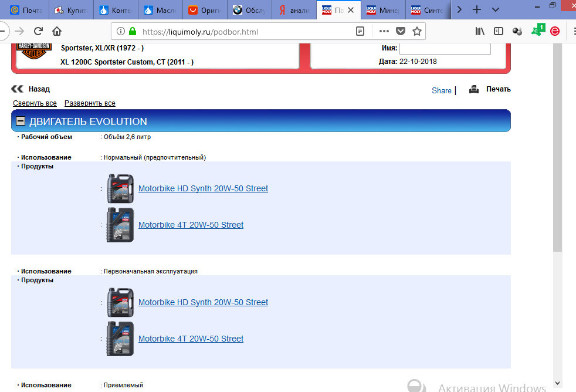Open the browser home page

[x=56, y=32]
